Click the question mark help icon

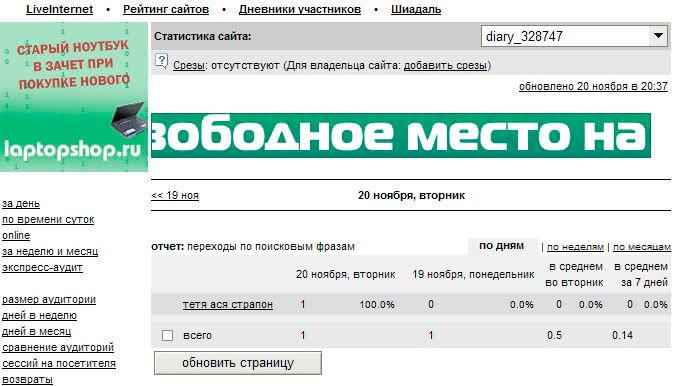[x=162, y=62]
